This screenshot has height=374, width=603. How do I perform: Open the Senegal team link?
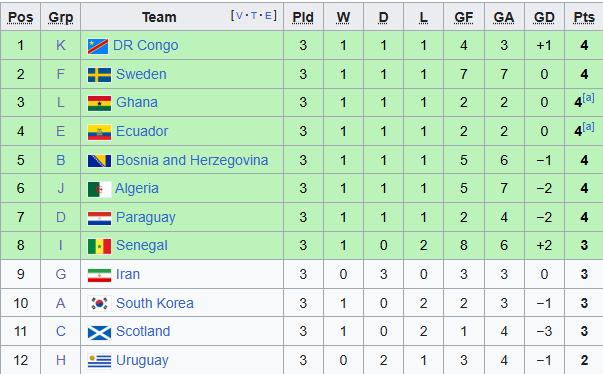point(142,246)
